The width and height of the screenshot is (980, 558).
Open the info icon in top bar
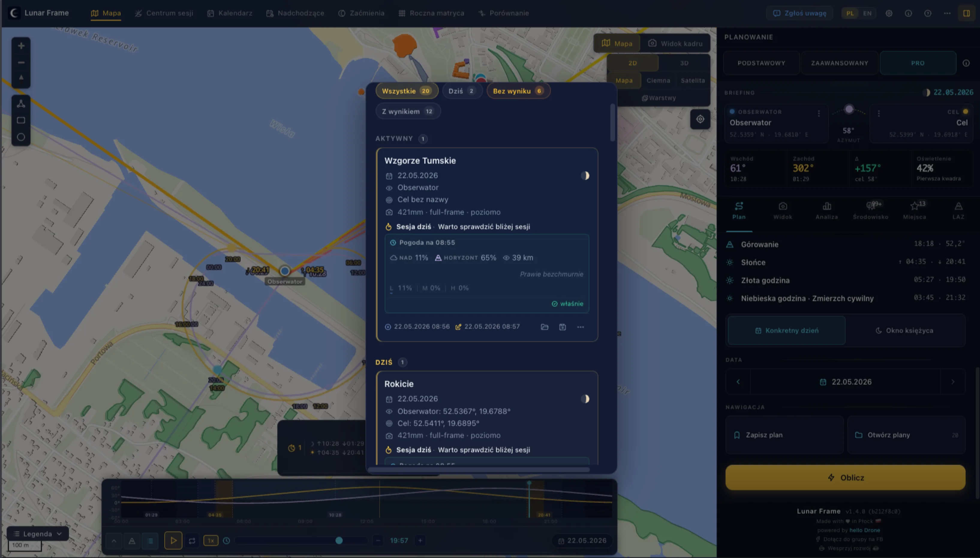click(908, 13)
